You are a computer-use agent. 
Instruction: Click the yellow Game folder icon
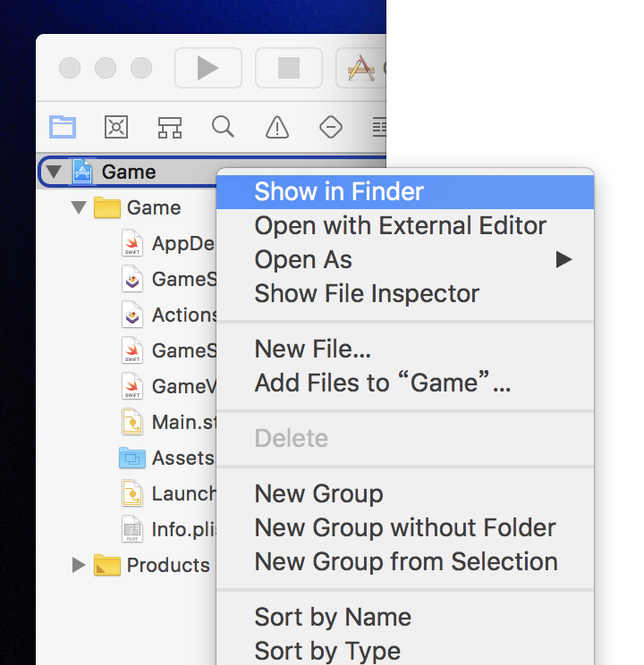pyautogui.click(x=107, y=207)
